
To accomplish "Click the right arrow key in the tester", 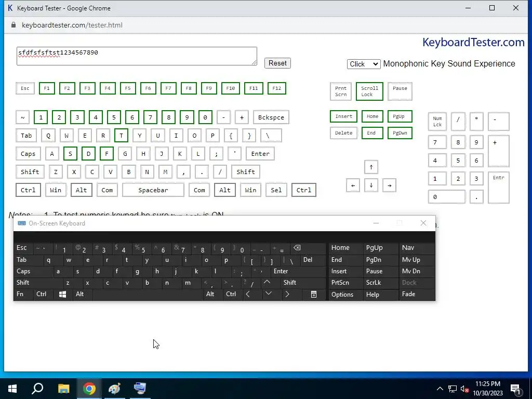I will pos(390,185).
